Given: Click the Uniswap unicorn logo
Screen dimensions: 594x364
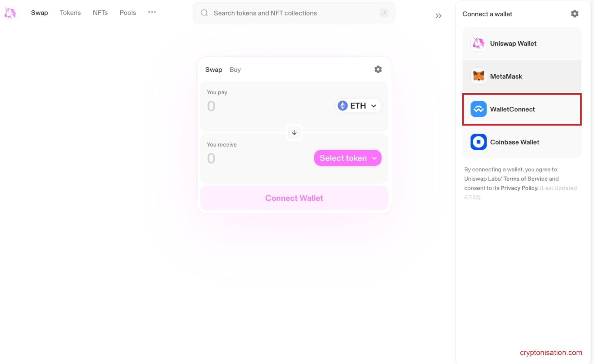Looking at the screenshot, I should (x=10, y=13).
